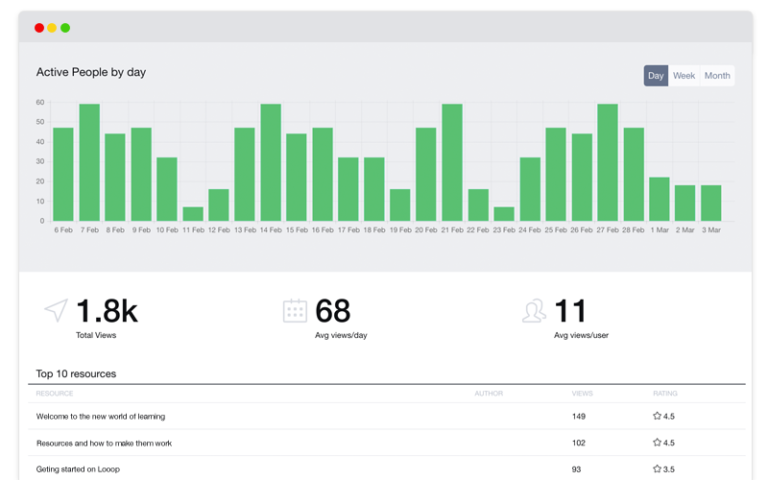Click the short 11 Feb chart bar

click(193, 214)
